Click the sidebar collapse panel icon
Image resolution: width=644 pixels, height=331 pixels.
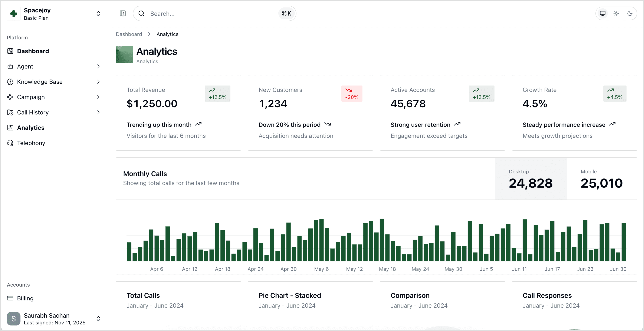[x=122, y=13]
